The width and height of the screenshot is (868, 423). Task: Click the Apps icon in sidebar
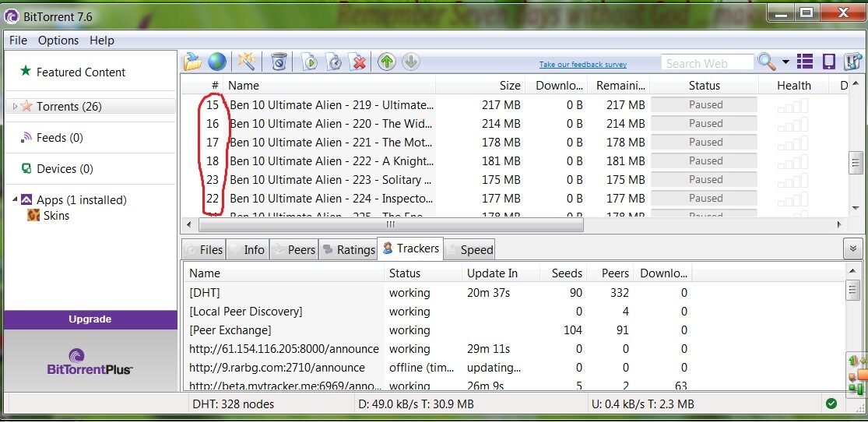point(26,200)
